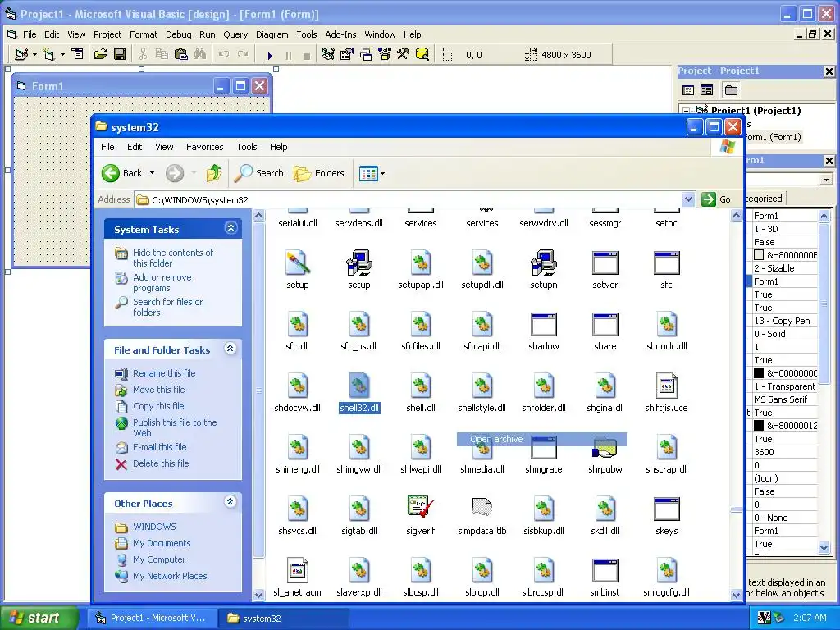Click Search button in Explorer toolbar
Screen dimensions: 840x630
click(x=259, y=173)
